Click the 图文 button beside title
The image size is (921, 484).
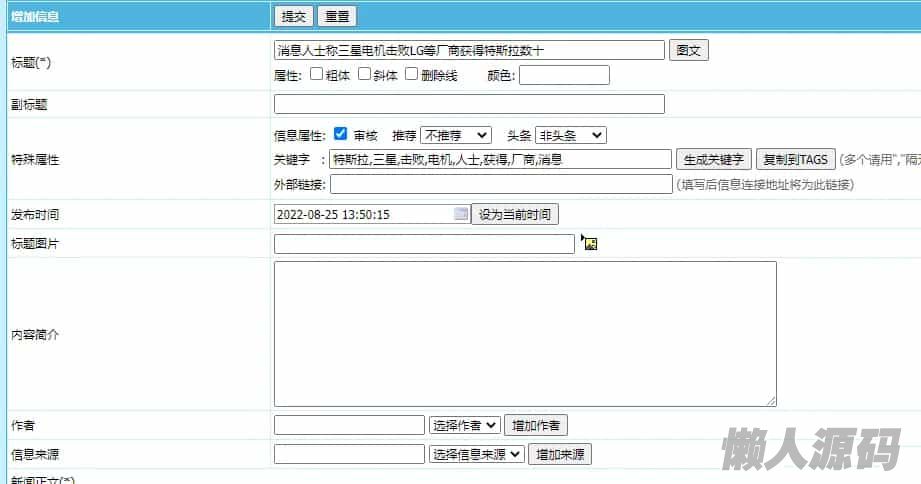click(x=688, y=51)
